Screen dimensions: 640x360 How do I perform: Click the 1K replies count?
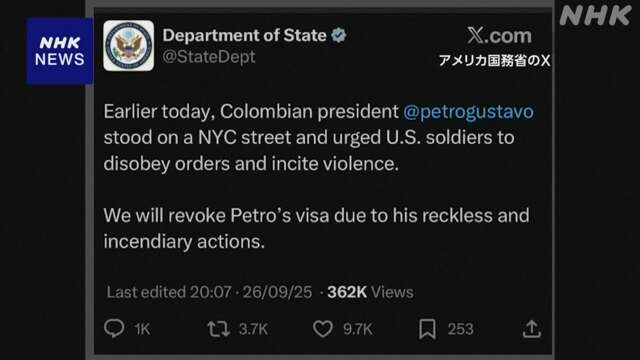pos(142,329)
